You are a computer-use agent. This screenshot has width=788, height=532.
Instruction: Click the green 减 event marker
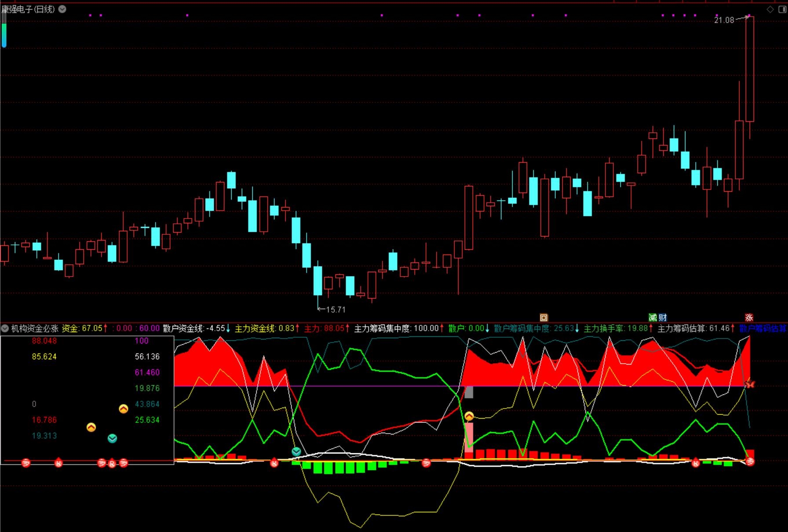653,317
